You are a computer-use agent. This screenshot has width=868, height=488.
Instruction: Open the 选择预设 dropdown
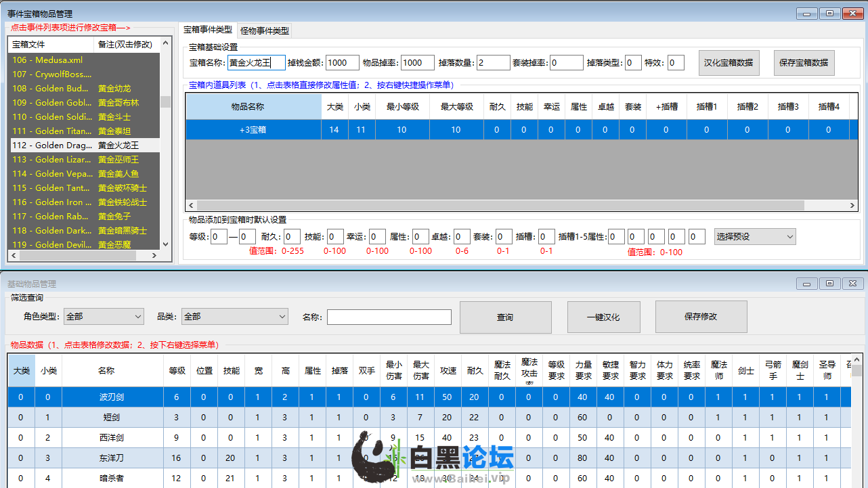[x=755, y=237]
